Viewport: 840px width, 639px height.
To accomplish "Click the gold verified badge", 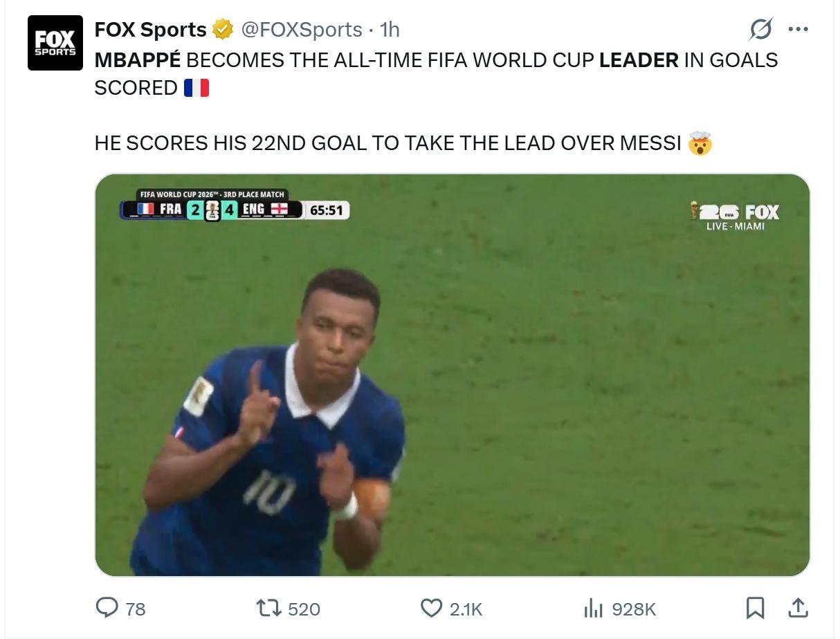I will [222, 30].
